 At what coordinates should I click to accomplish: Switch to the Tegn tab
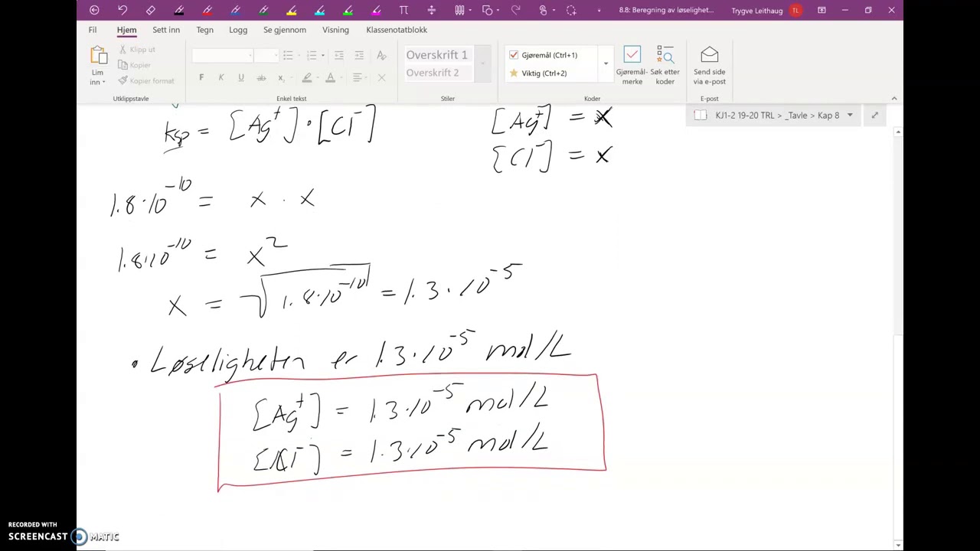(204, 30)
